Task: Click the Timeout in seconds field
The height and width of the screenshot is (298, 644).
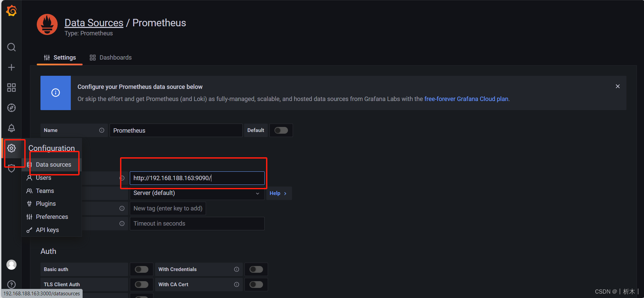Action: (x=197, y=224)
